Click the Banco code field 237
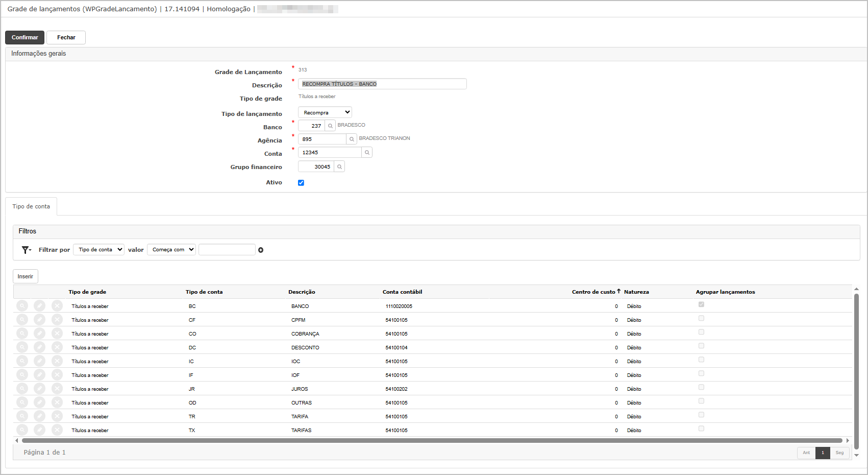 tap(311, 126)
